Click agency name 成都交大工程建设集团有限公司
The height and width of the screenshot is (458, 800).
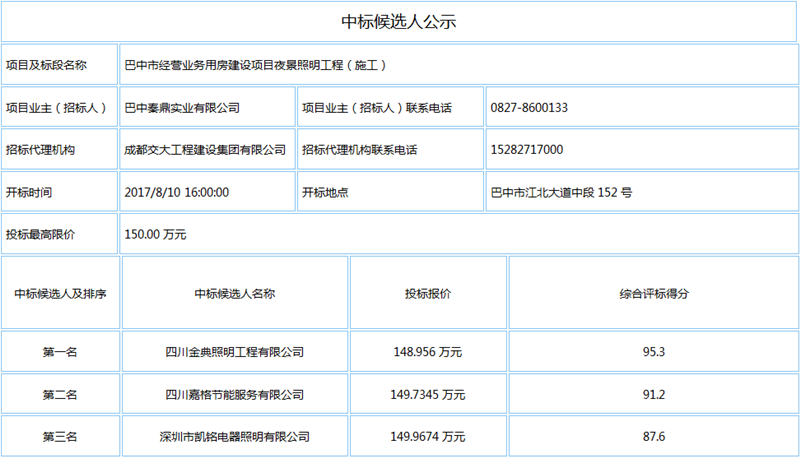point(205,149)
